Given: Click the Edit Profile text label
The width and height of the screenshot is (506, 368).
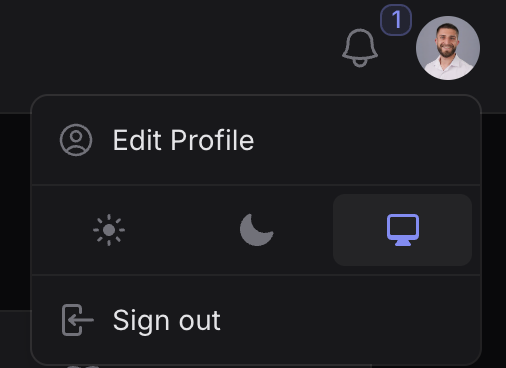Looking at the screenshot, I should click(183, 140).
